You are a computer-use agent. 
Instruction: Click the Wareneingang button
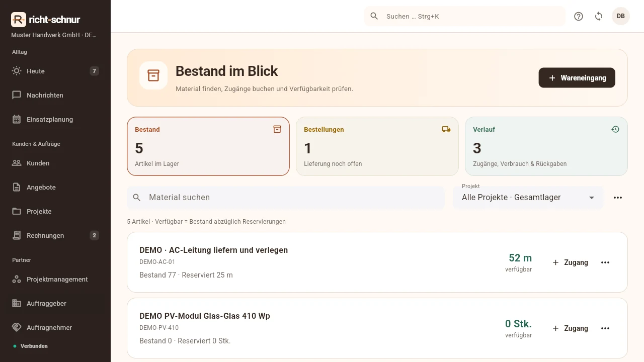577,78
